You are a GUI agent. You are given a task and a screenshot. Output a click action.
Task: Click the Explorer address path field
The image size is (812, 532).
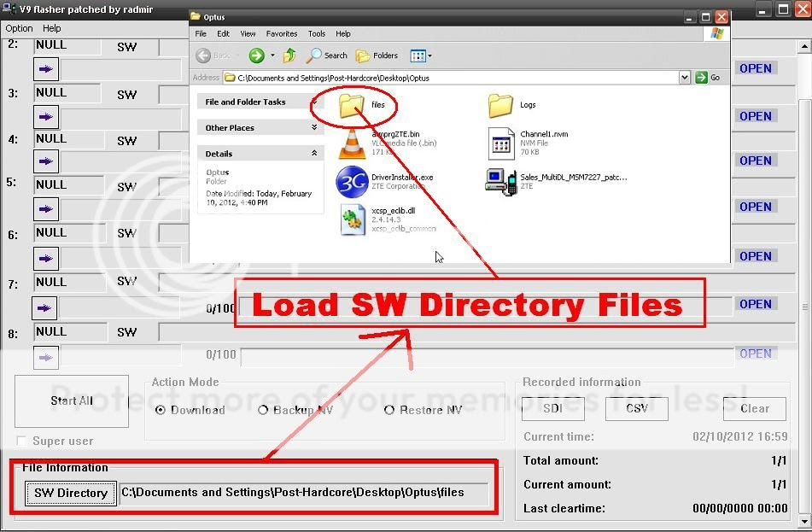(x=452, y=78)
